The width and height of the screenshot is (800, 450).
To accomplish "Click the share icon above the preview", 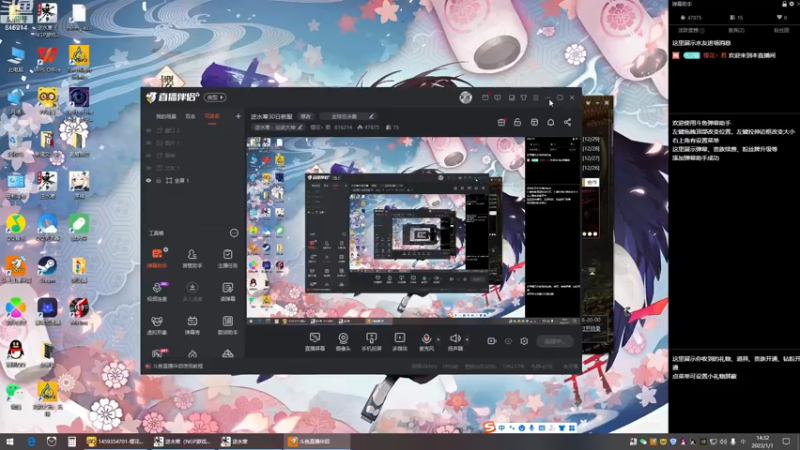I will pyautogui.click(x=567, y=122).
